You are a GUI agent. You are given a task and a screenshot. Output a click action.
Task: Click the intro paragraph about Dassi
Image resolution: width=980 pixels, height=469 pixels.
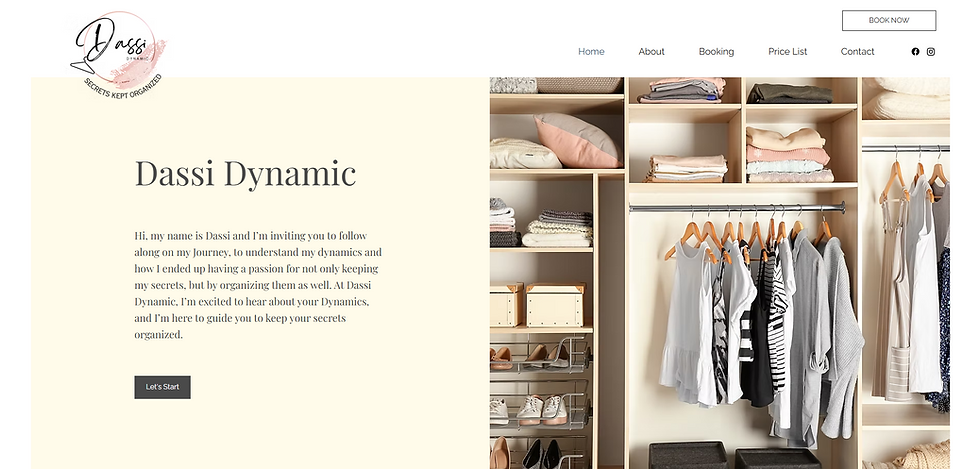pos(258,285)
